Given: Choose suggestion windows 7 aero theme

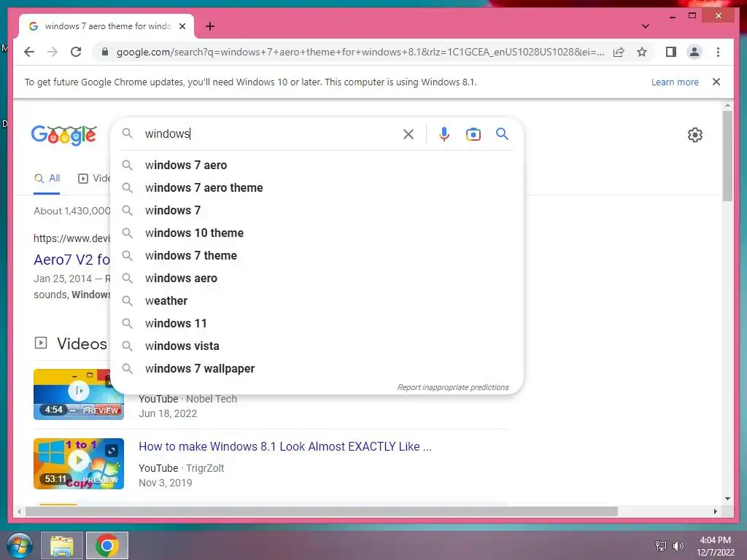Looking at the screenshot, I should (x=317, y=187).
